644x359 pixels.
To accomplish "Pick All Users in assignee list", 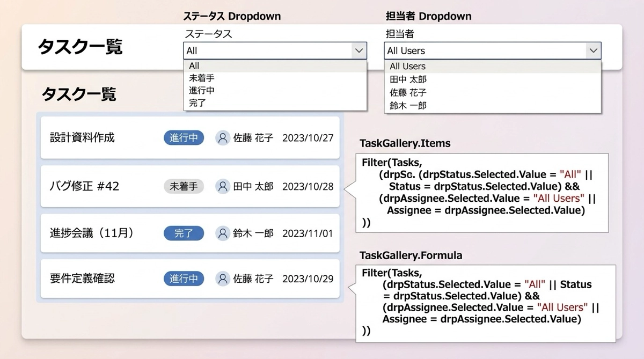I will click(407, 67).
